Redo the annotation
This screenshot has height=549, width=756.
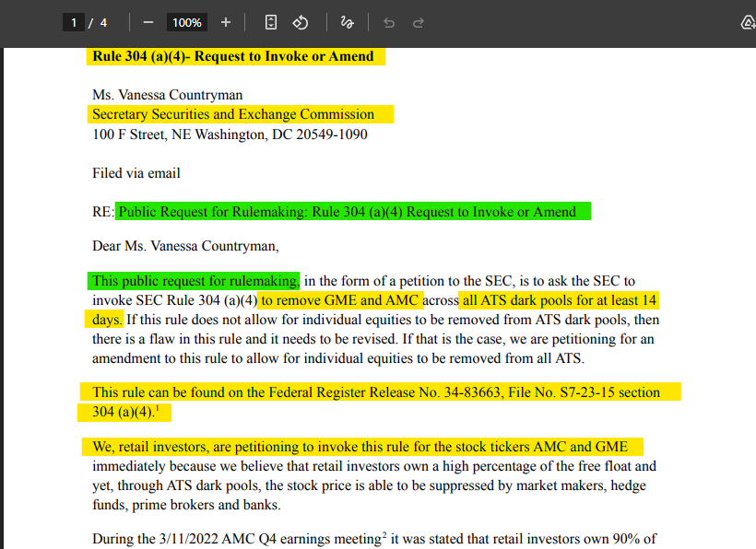(418, 23)
